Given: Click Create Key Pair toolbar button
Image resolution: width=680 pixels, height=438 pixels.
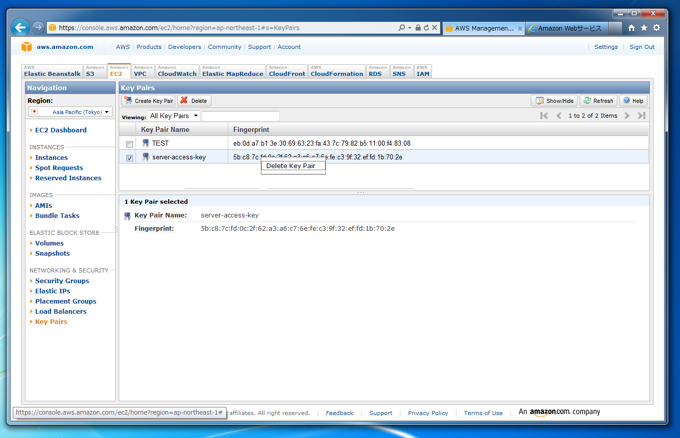Looking at the screenshot, I should [149, 101].
